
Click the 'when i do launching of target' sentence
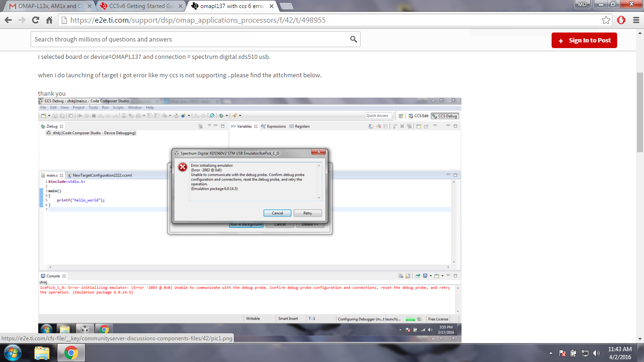[x=180, y=75]
